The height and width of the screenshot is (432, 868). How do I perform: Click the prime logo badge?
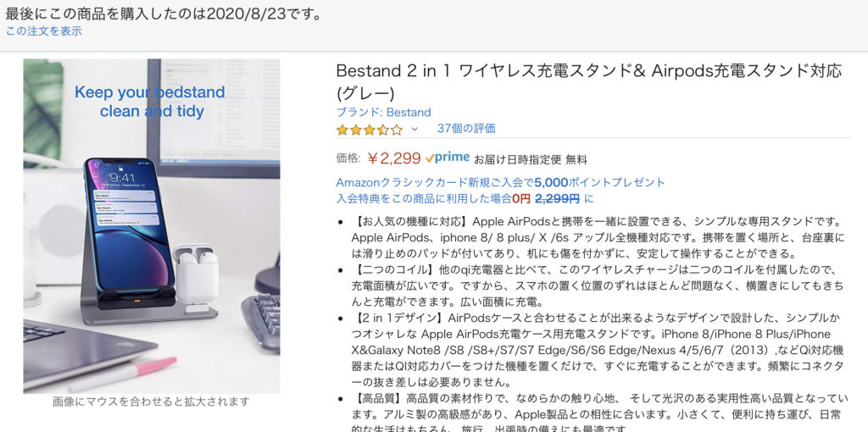coord(448,158)
